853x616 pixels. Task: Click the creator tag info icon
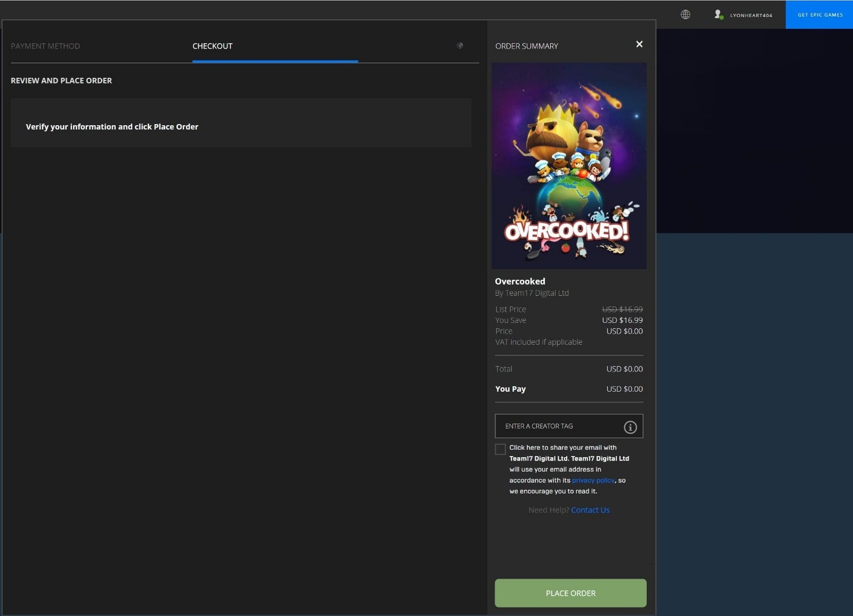tap(630, 427)
